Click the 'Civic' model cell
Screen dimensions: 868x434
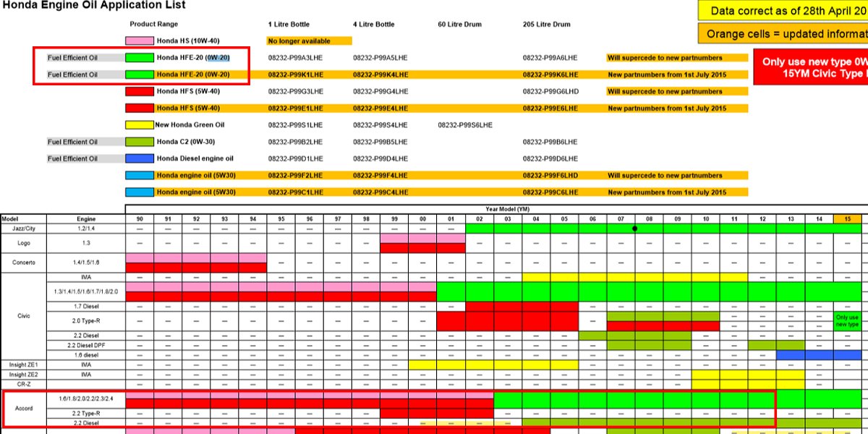pos(23,316)
